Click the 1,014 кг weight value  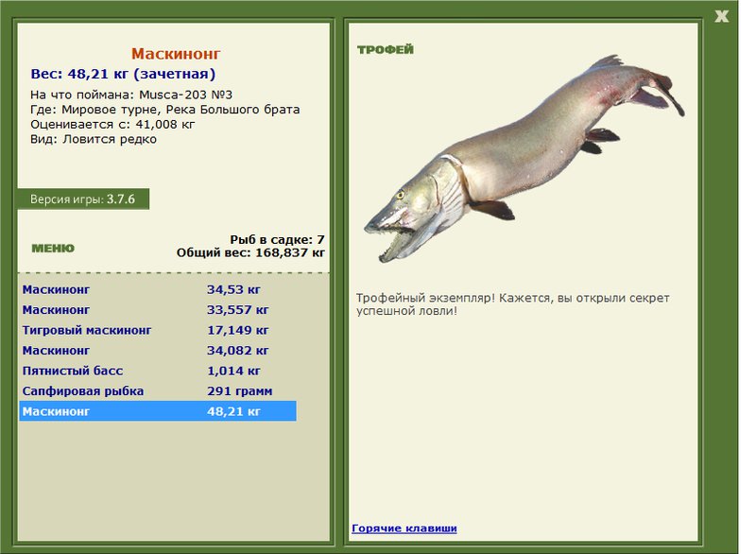tap(233, 371)
